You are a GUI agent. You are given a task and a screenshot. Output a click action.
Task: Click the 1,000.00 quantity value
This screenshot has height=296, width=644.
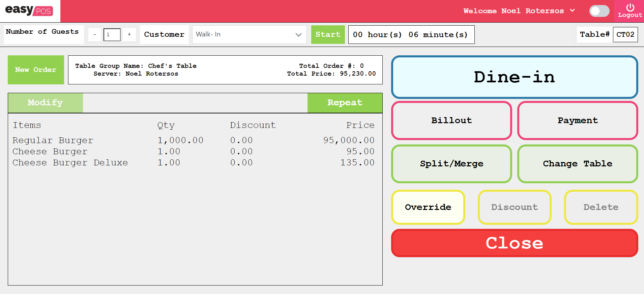pos(180,140)
